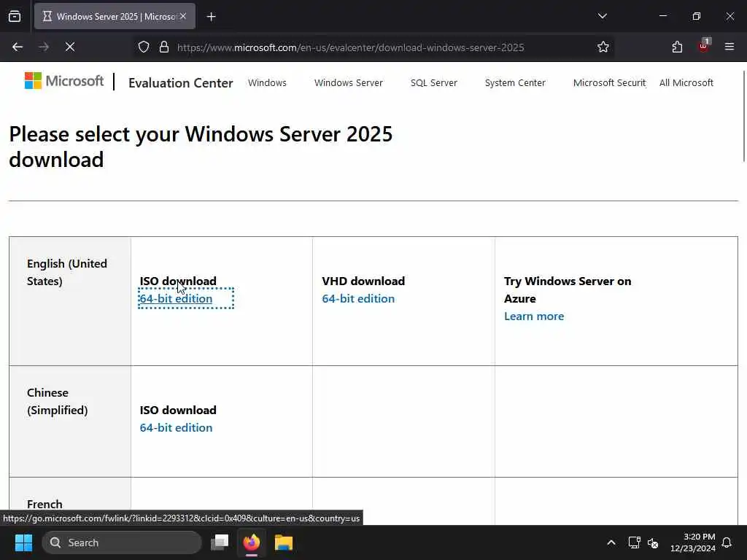Minimize the Firefox window
Screen dimensions: 747x560
click(663, 16)
